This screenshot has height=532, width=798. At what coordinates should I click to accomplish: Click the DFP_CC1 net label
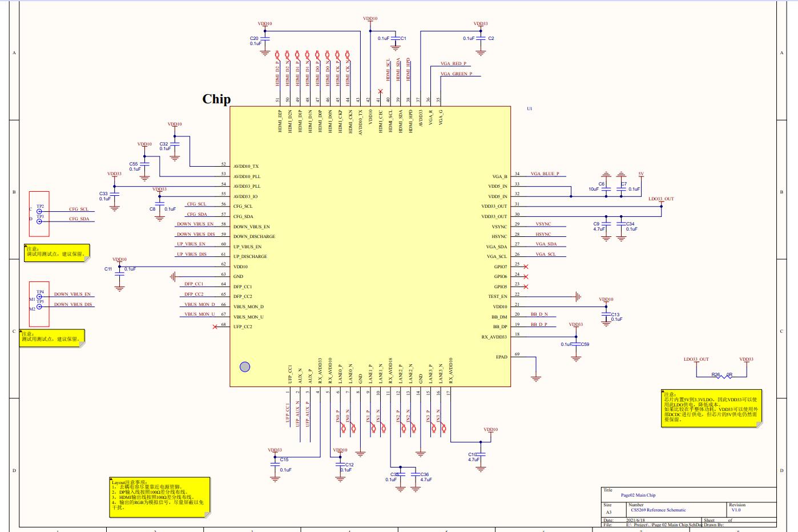(x=194, y=284)
